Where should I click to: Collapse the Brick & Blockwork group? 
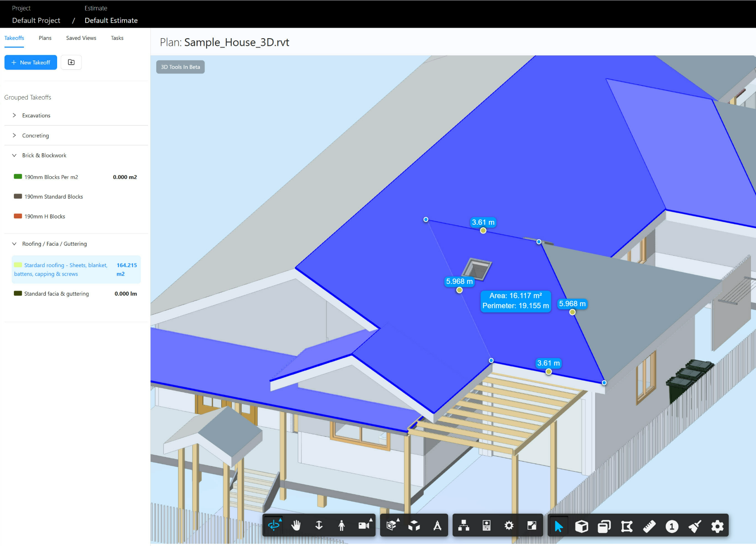(14, 155)
